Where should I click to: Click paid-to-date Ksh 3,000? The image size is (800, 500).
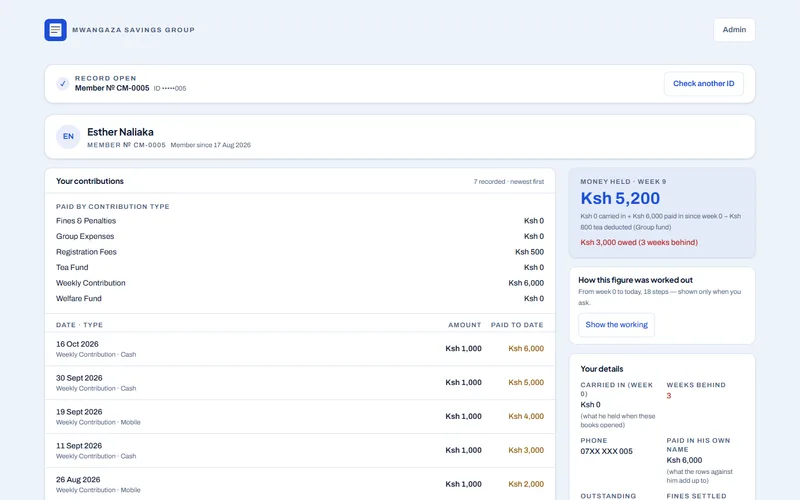pyautogui.click(x=526, y=451)
